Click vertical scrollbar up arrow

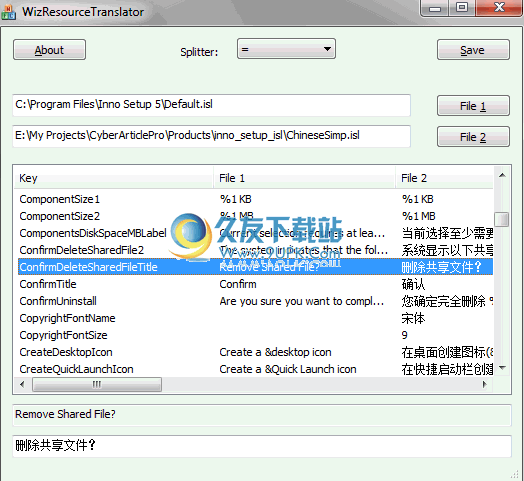pos(502,175)
